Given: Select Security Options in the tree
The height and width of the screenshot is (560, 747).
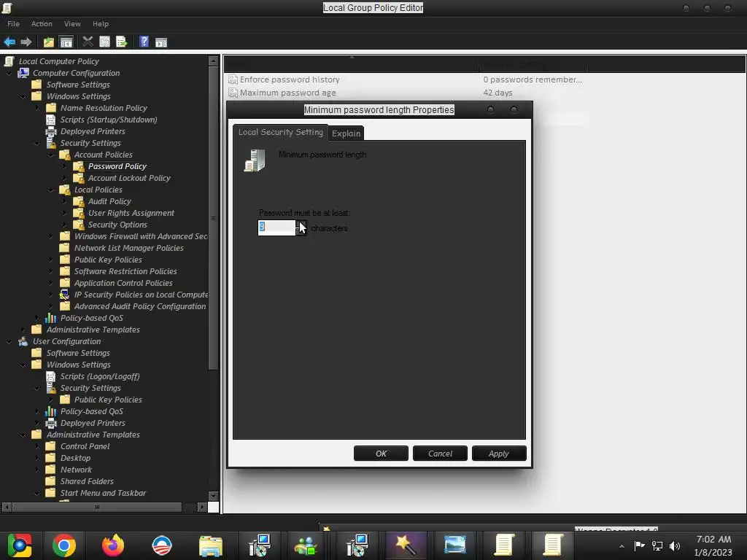Looking at the screenshot, I should tap(117, 225).
